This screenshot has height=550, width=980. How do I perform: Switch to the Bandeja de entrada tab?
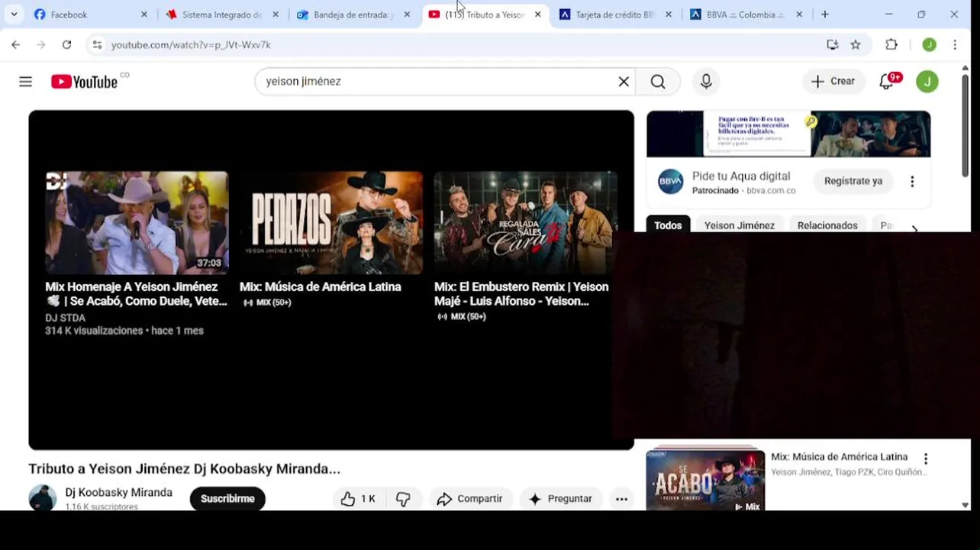(x=353, y=15)
